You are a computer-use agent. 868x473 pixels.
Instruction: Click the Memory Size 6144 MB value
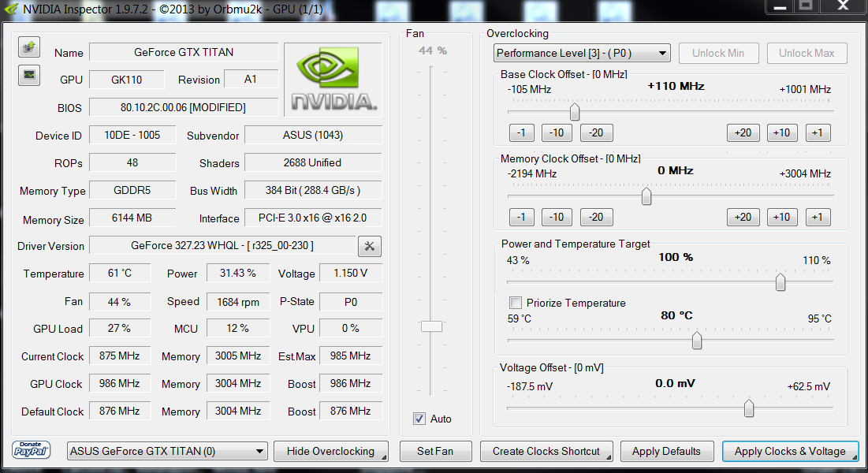click(x=132, y=218)
